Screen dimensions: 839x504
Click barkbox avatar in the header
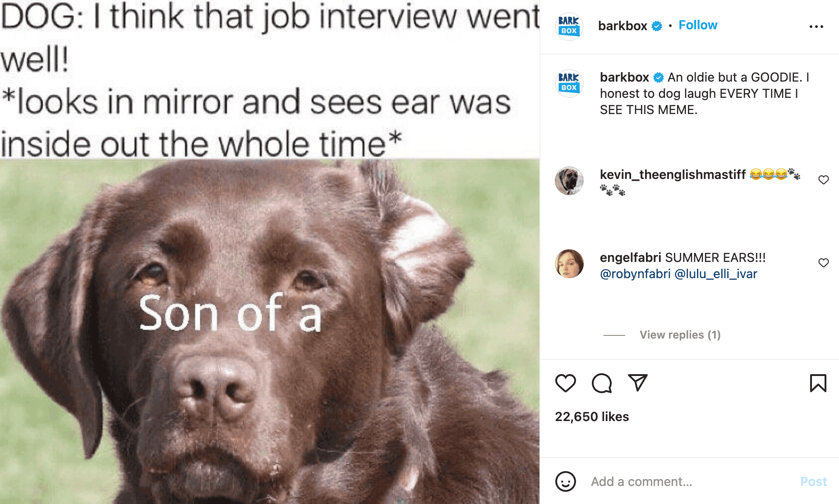569,26
